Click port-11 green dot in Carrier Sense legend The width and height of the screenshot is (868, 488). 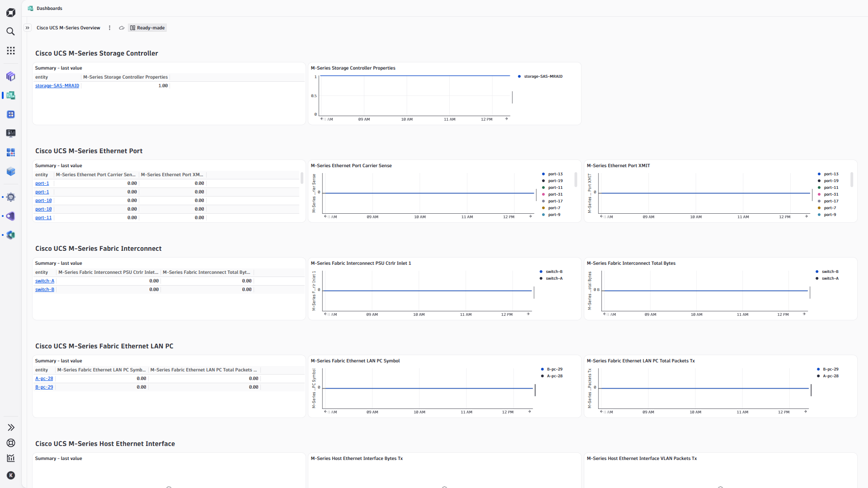(543, 188)
